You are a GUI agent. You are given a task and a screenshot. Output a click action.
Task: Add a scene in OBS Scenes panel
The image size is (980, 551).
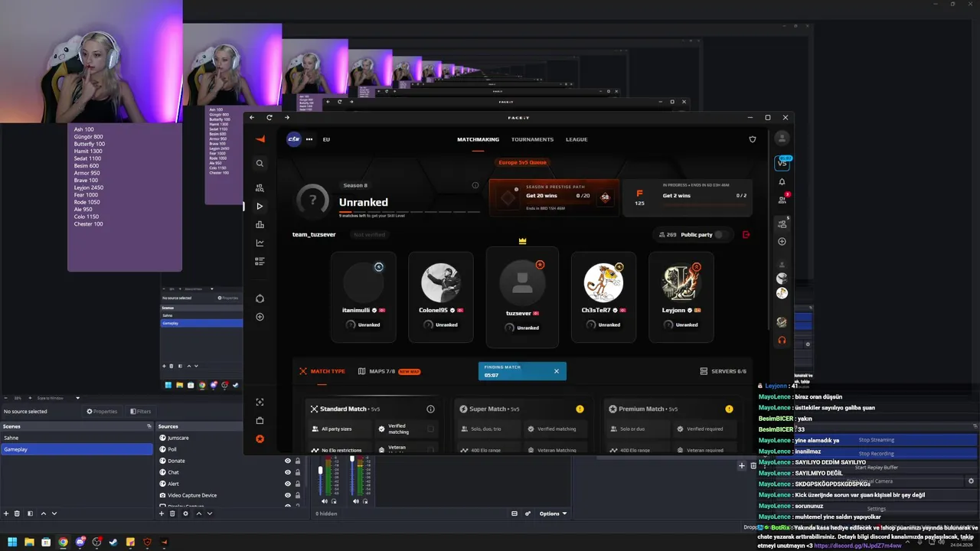(x=6, y=514)
